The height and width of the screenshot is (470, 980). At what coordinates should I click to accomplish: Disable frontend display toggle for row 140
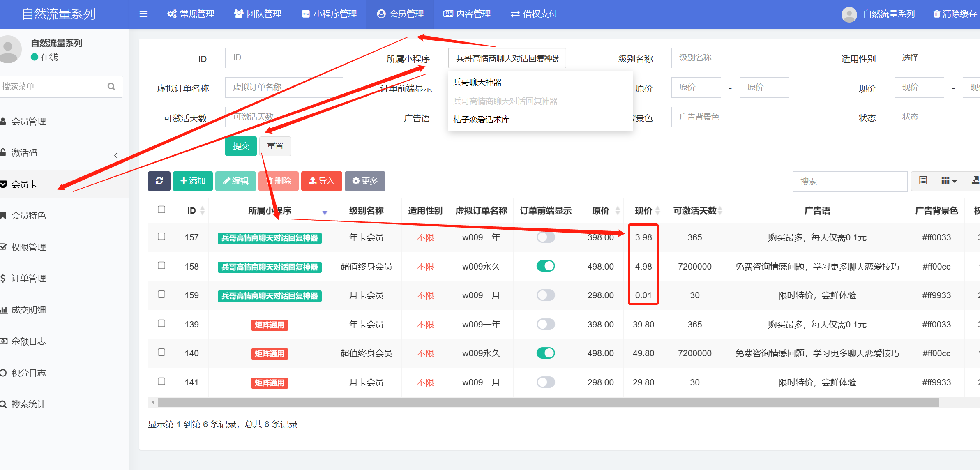(545, 353)
